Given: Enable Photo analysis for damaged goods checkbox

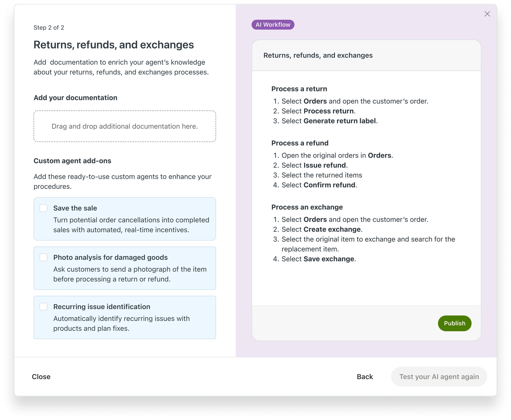Looking at the screenshot, I should (43, 257).
